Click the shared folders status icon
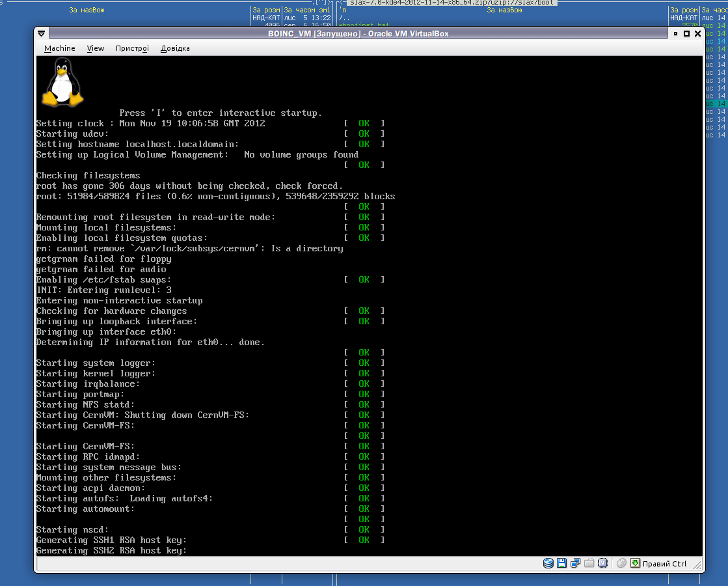Viewport: 728px width, 586px height. [x=589, y=563]
